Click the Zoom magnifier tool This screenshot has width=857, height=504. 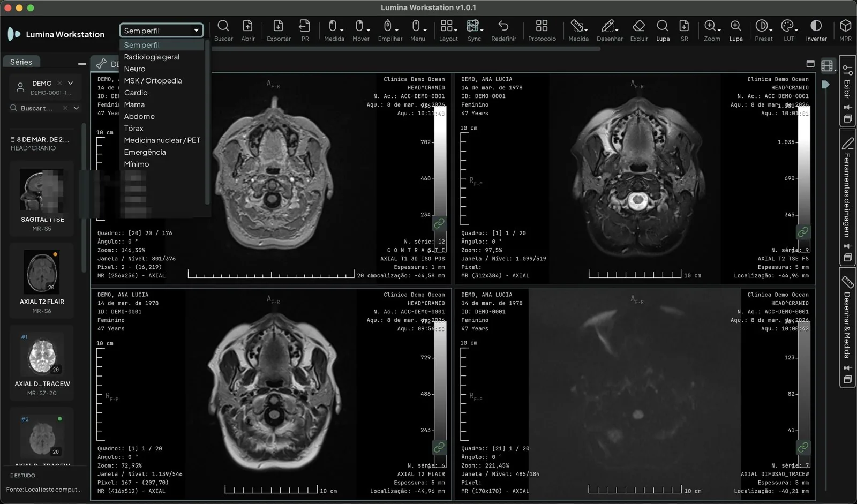(712, 31)
